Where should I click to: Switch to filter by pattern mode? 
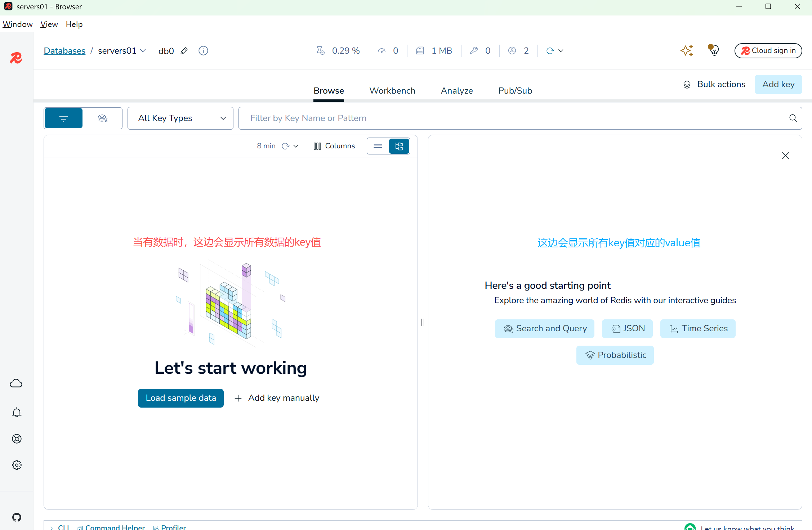pyautogui.click(x=63, y=118)
